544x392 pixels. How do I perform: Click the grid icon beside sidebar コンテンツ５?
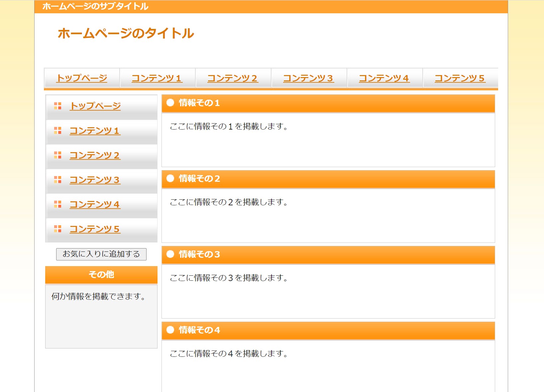pos(57,229)
